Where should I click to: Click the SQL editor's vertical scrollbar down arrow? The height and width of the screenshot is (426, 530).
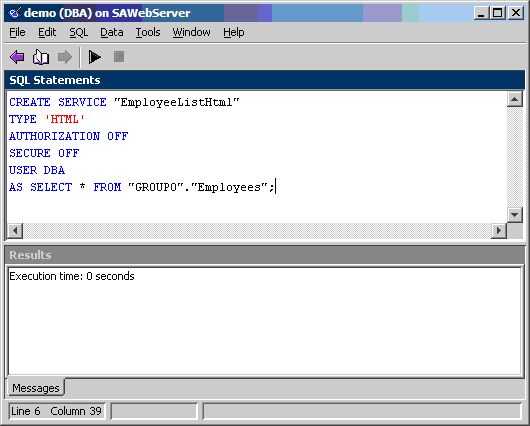tap(514, 215)
